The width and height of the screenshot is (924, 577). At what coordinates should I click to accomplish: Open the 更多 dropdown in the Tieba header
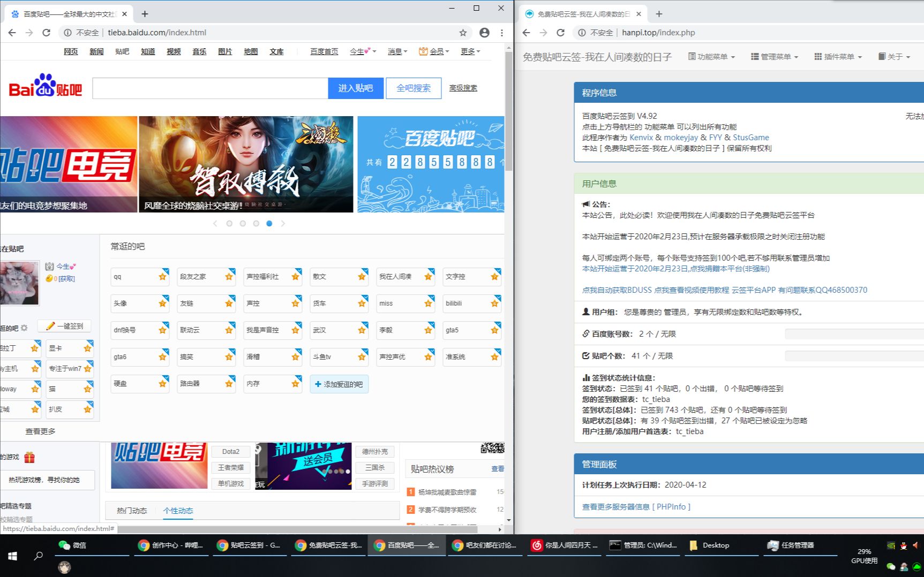click(x=470, y=51)
